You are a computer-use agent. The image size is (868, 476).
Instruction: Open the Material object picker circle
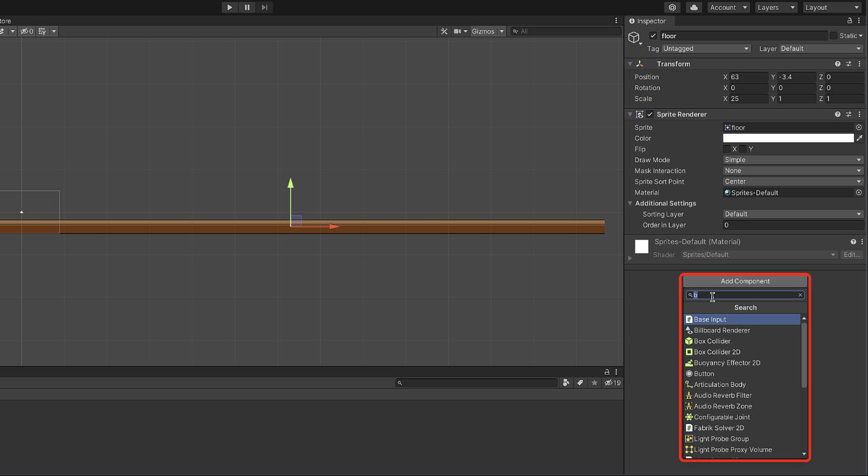click(x=859, y=193)
